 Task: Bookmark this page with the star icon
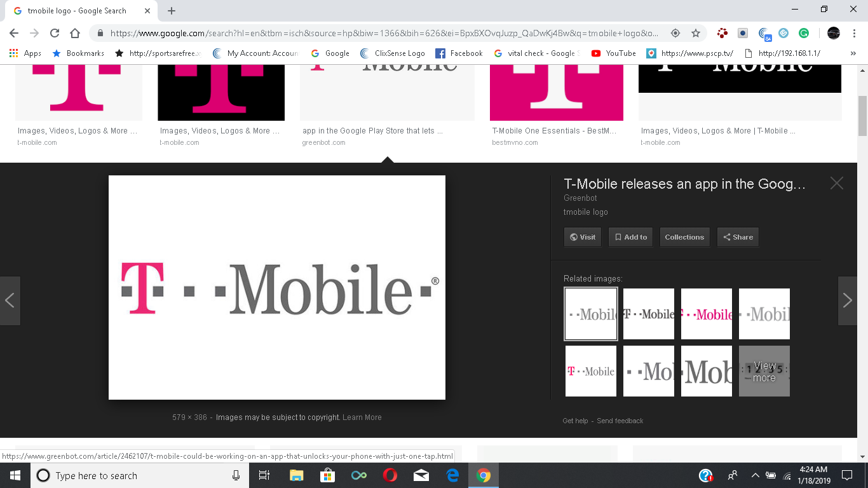[696, 33]
